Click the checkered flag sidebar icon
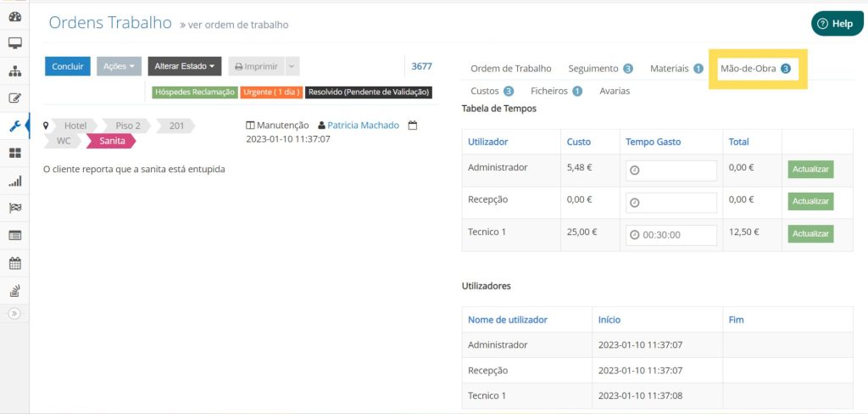This screenshot has width=868, height=414. [14, 208]
